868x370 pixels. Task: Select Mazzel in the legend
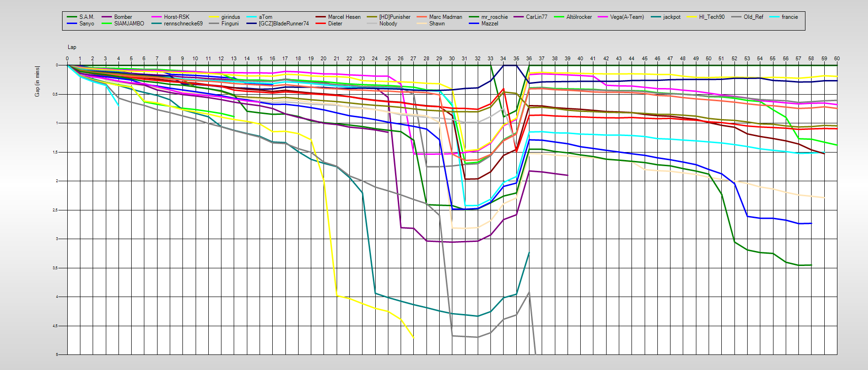pos(489,24)
